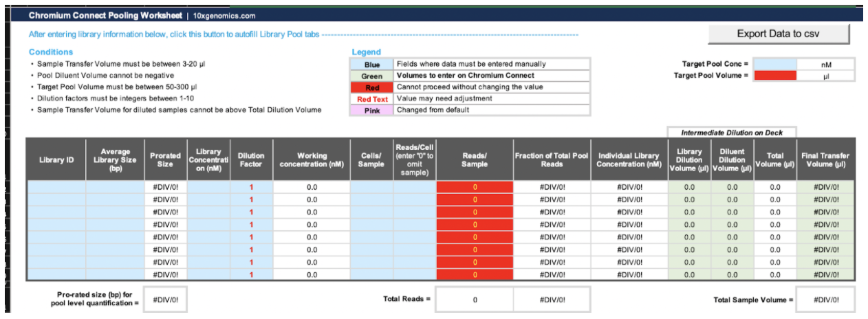The height and width of the screenshot is (319, 868).
Task: Select the Total Sample Volume #DIV/0! cell
Action: [x=825, y=300]
